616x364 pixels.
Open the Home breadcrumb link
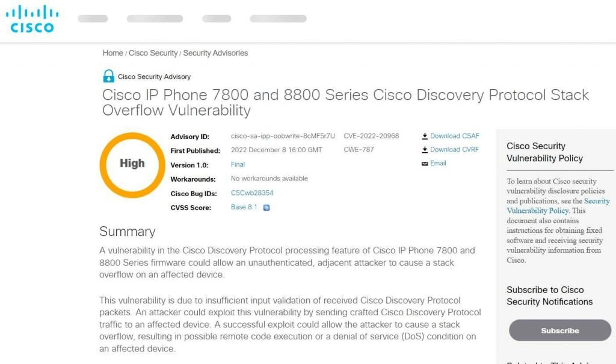tap(112, 53)
